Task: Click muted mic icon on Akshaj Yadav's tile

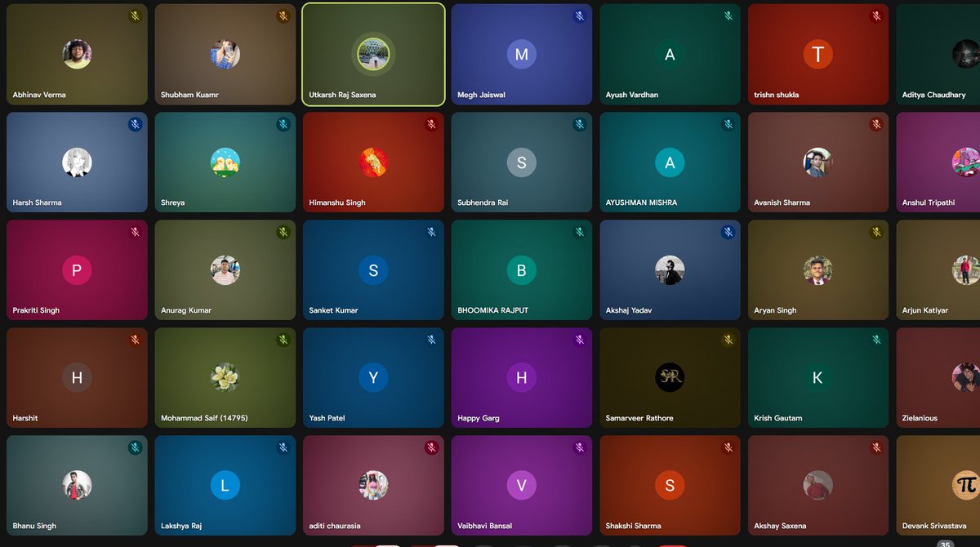Action: click(x=728, y=232)
